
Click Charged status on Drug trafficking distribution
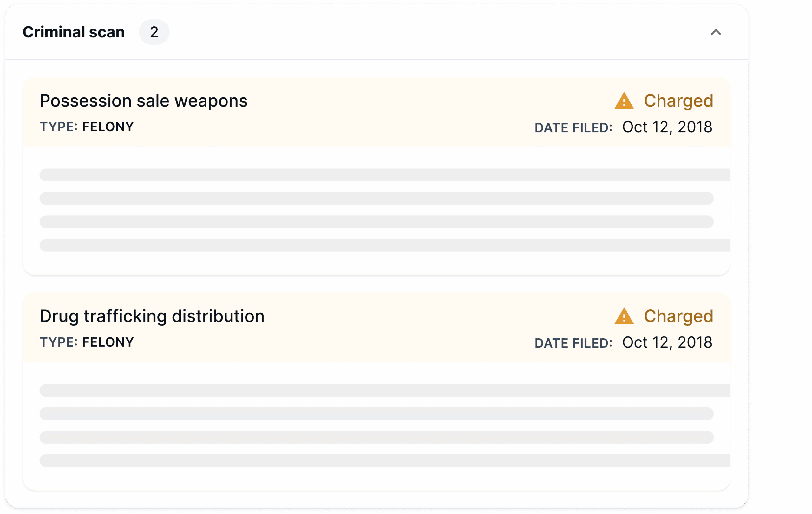(x=678, y=316)
